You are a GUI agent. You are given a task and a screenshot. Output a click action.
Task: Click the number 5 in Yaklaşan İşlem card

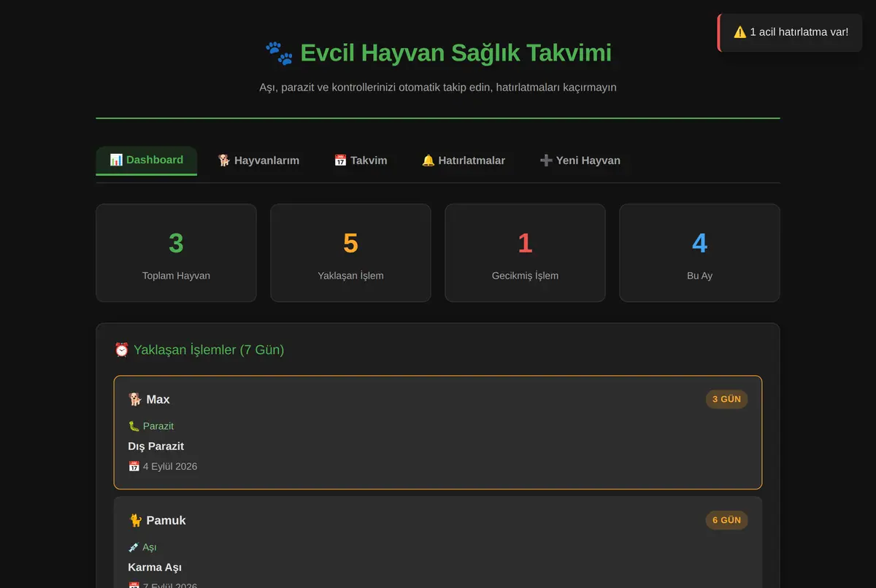pyautogui.click(x=350, y=243)
